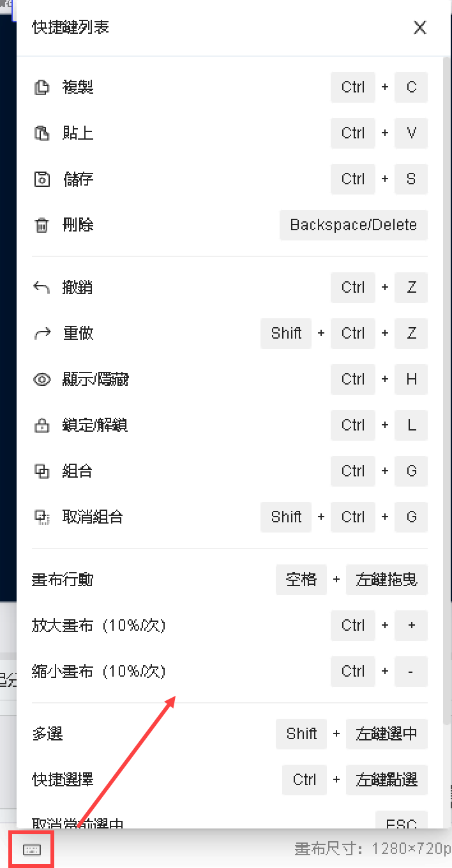Screen dimensions: 452x868
Task: Click the 放大畫布 shortcut row label
Action: click(99, 626)
